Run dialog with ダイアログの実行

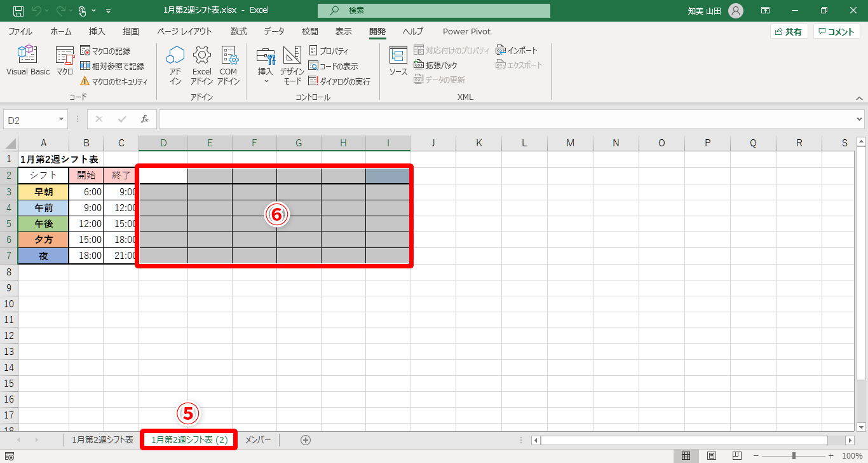pyautogui.click(x=339, y=81)
